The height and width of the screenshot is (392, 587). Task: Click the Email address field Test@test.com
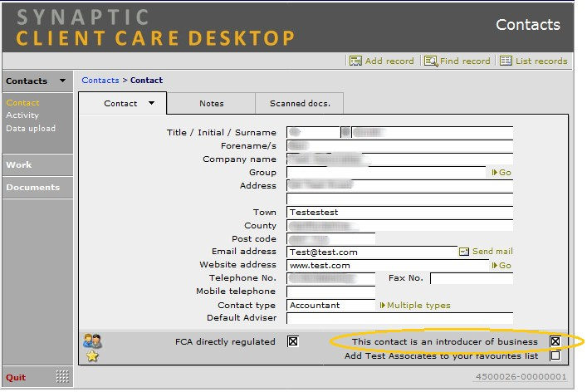click(372, 252)
